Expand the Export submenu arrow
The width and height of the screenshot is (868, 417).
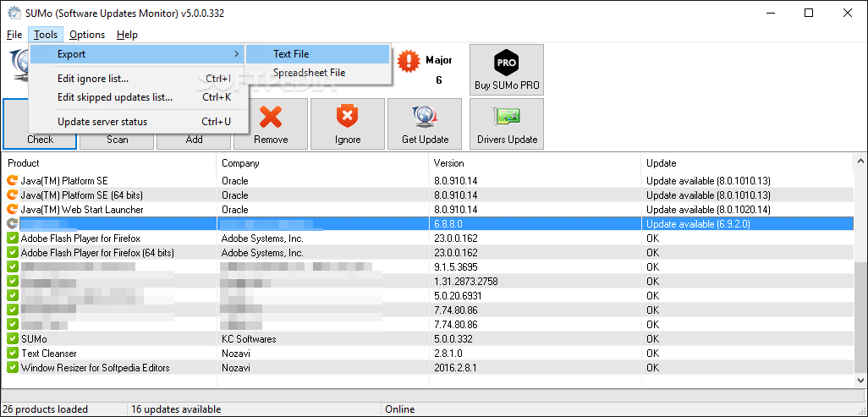pos(237,54)
